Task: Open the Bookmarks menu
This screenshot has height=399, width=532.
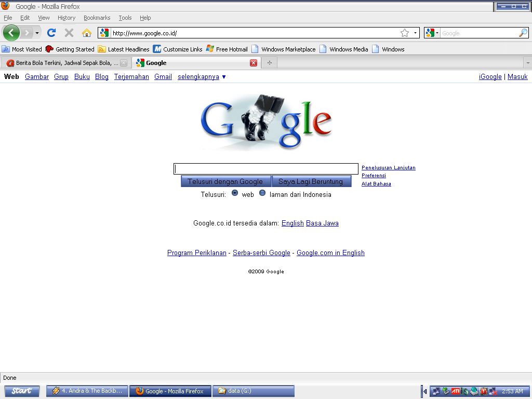Action: pos(97,18)
